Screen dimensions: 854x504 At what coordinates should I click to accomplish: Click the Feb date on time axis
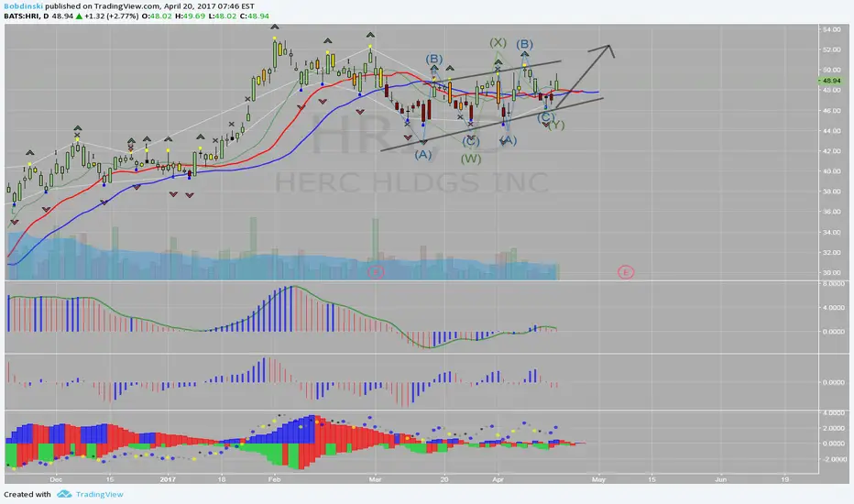point(275,479)
